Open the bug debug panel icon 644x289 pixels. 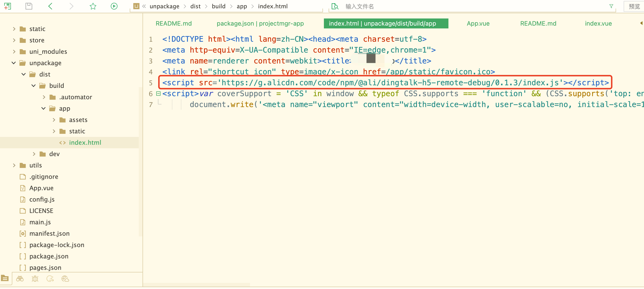(x=35, y=279)
